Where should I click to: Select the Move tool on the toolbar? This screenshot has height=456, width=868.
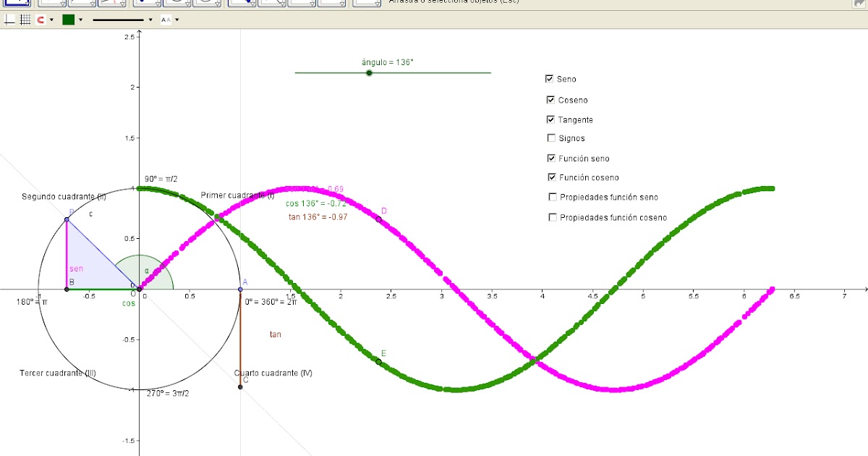tap(17, 4)
